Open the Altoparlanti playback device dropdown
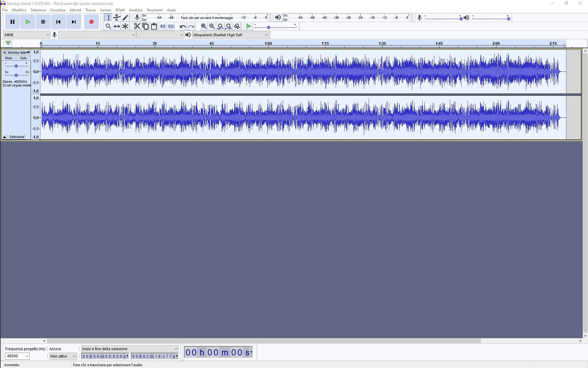 pos(231,35)
